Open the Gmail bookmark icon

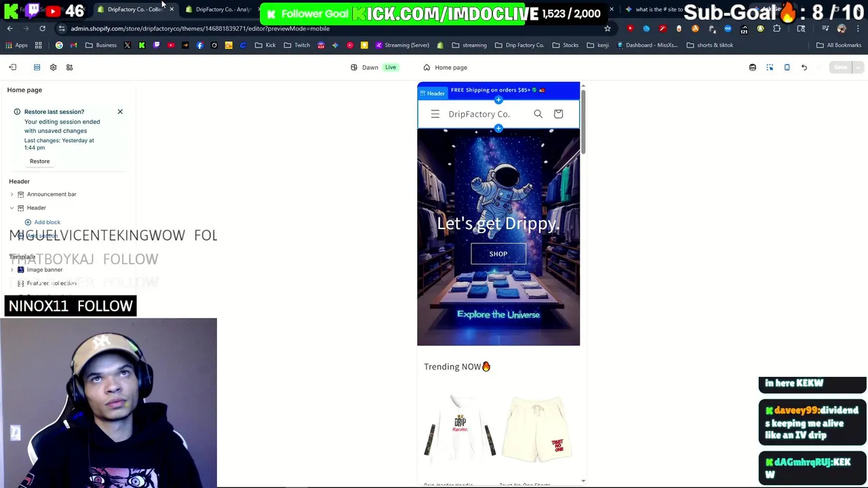(x=73, y=45)
